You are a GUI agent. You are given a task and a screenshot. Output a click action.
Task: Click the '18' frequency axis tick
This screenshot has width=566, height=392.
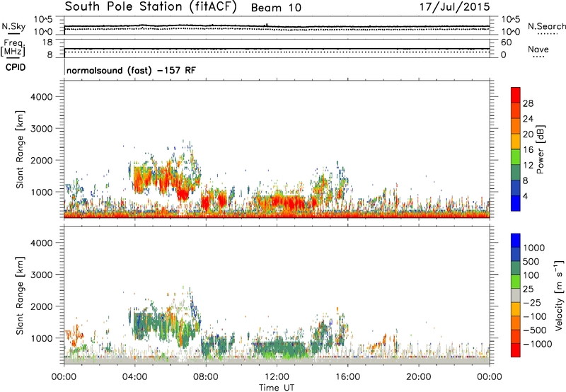click(x=47, y=42)
